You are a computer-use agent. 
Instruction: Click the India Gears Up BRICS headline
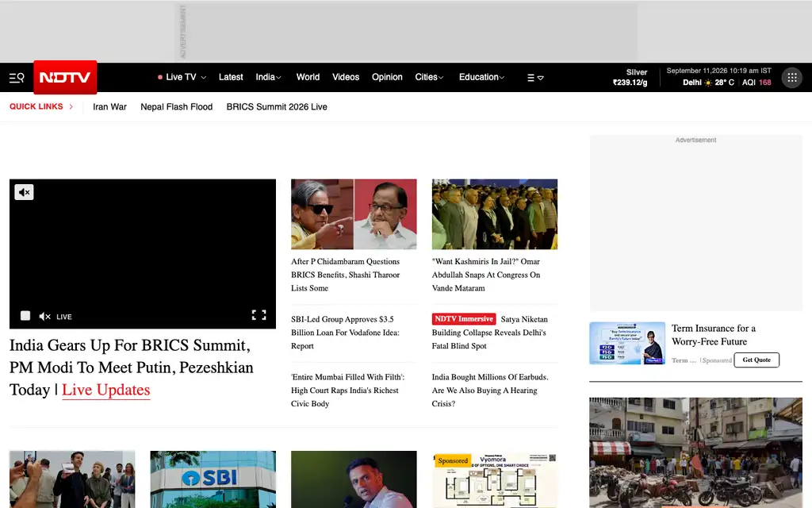(x=132, y=367)
